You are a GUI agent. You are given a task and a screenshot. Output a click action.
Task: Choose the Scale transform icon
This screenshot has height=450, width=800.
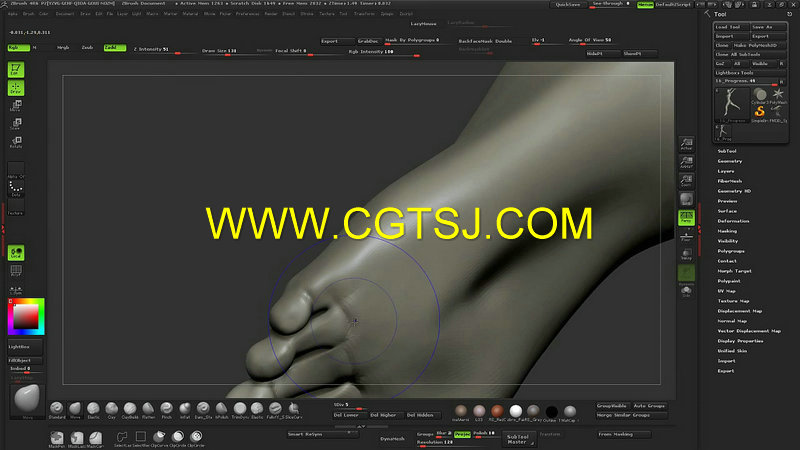[16, 124]
